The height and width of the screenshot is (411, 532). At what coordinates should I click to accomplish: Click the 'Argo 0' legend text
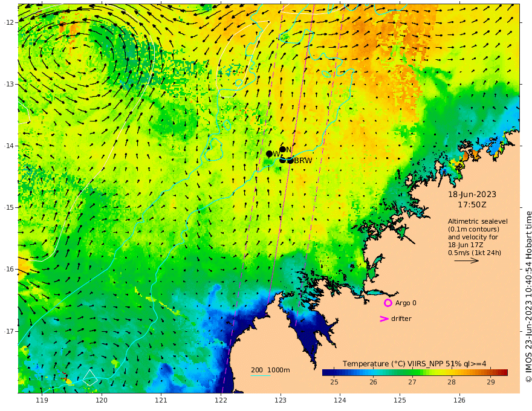click(x=406, y=303)
